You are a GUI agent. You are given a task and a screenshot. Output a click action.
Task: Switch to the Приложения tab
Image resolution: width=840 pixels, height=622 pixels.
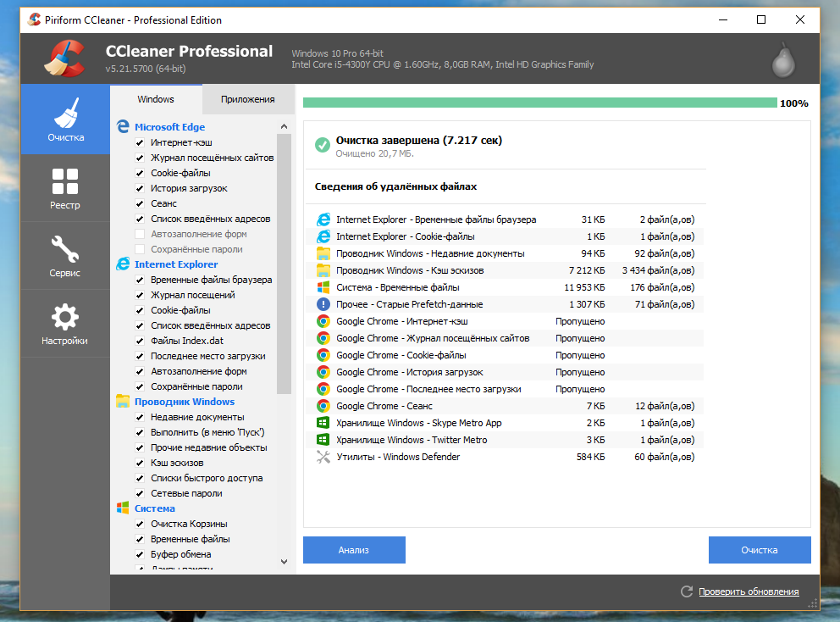248,99
